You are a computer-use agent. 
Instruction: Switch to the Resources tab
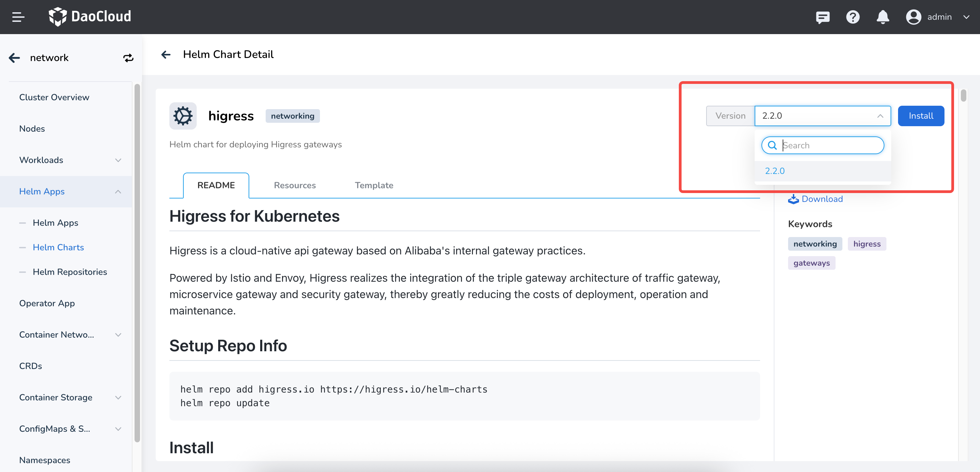[294, 186]
